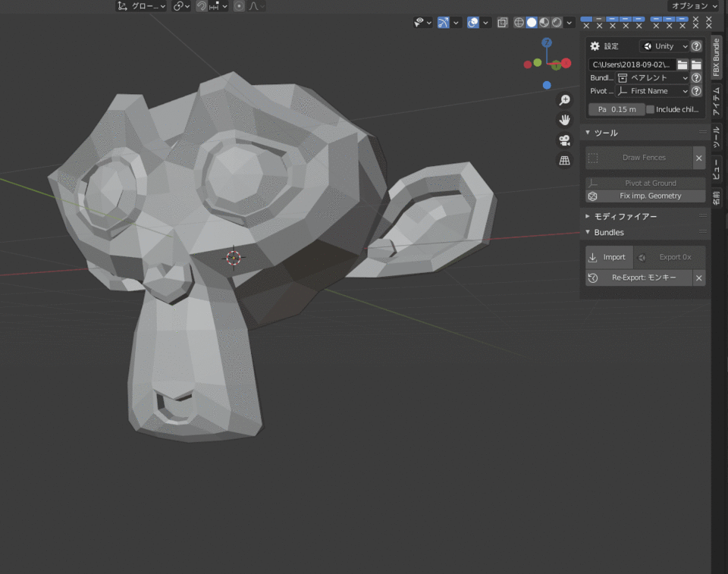Click the padding 0.15 m value field
The height and width of the screenshot is (574, 728).
pos(617,109)
